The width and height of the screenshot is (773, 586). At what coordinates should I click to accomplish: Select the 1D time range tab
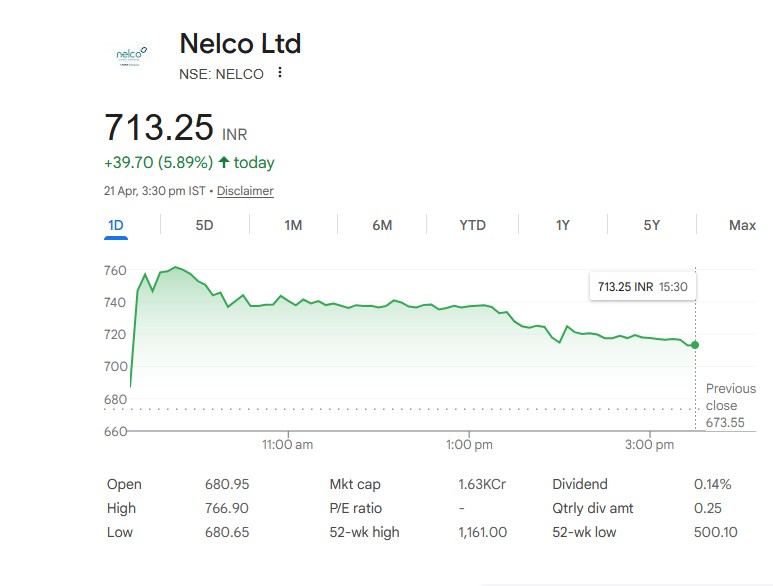click(x=116, y=225)
